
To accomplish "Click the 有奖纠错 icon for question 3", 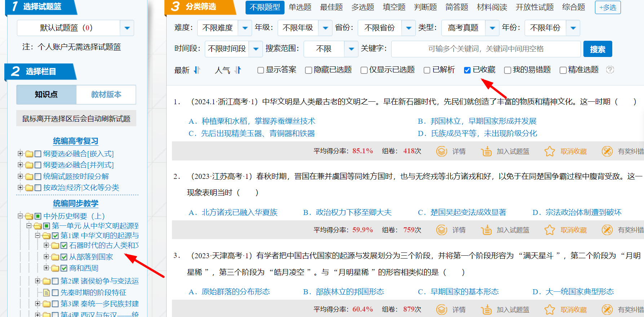I will click(607, 309).
